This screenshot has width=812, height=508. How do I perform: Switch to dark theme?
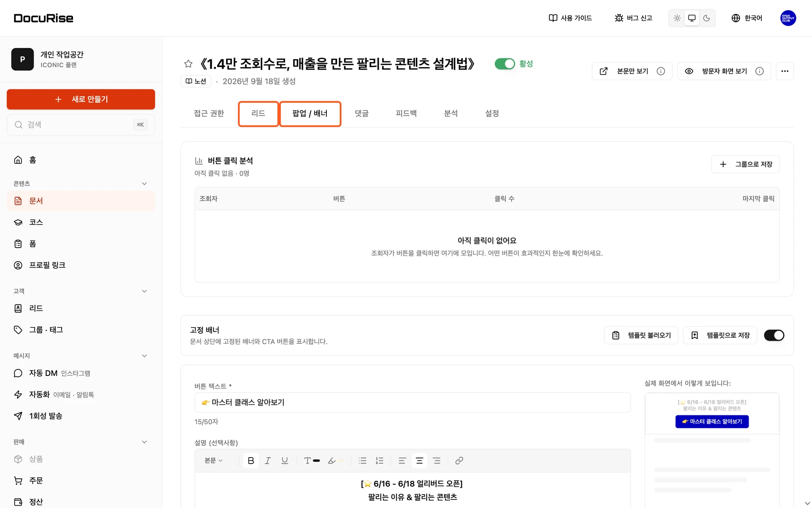(707, 18)
